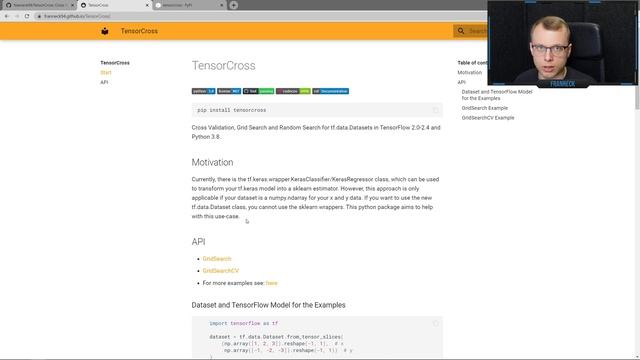The width and height of the screenshot is (640, 360).
Task: Close the first GitHub tab
Action: tap(72, 5)
